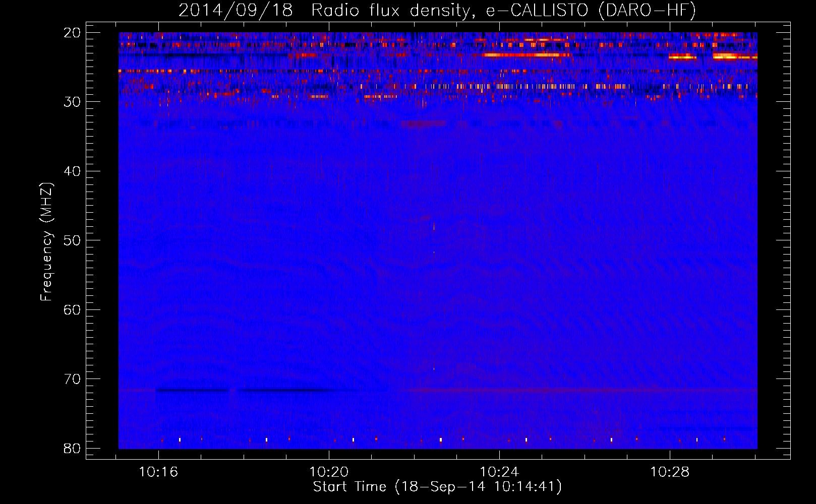Image resolution: width=816 pixels, height=504 pixels.
Task: Click the dark horizontal band near 72 MHz at 10:17
Action: pyautogui.click(x=193, y=390)
